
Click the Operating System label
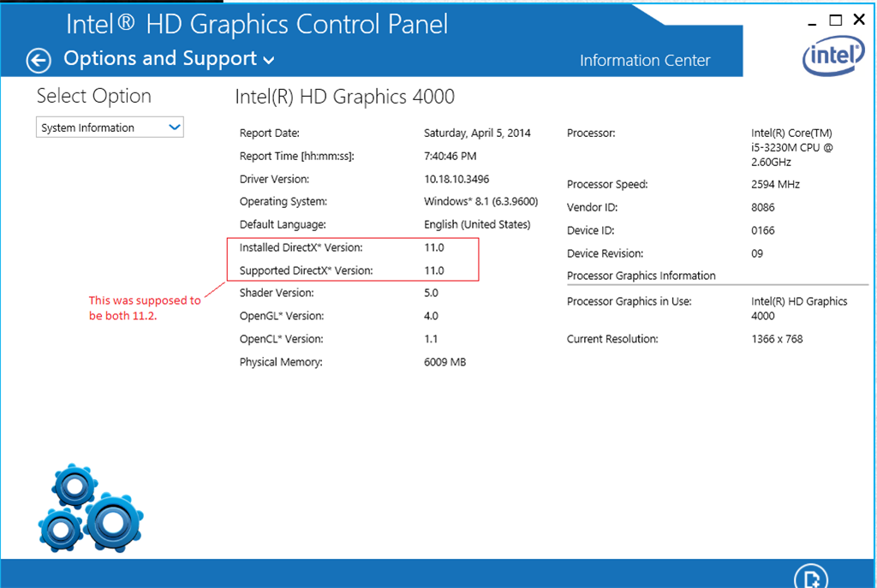[283, 201]
